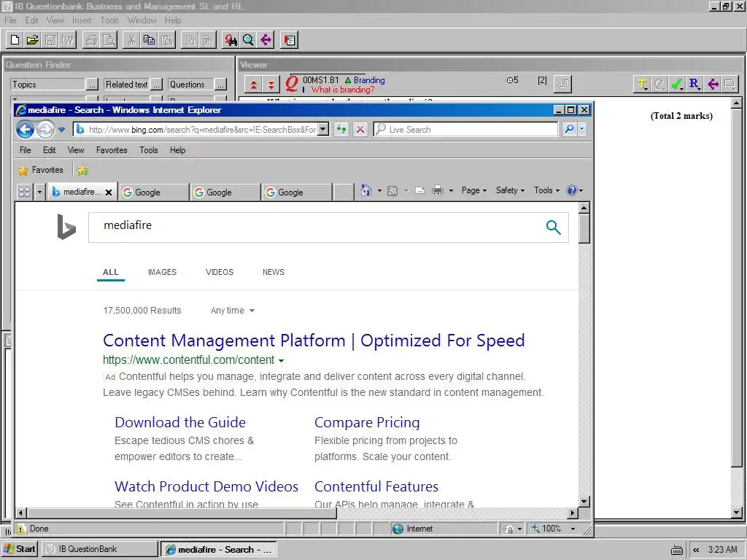Viewport: 747px width, 560px height.
Task: Open the Tools dropdown in IE command bar
Action: pyautogui.click(x=547, y=190)
